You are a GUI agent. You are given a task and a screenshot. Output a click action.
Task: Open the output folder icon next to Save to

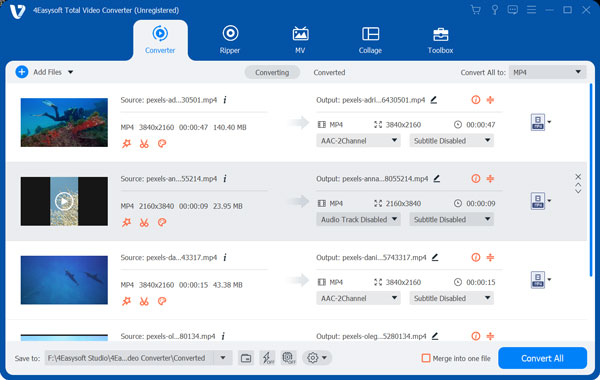(246, 358)
